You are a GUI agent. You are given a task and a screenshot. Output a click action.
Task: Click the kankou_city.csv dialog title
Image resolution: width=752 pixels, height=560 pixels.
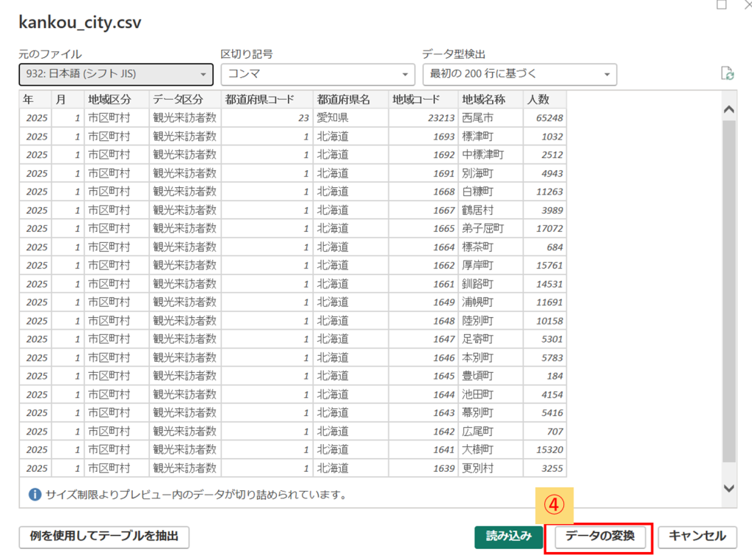[x=80, y=23]
